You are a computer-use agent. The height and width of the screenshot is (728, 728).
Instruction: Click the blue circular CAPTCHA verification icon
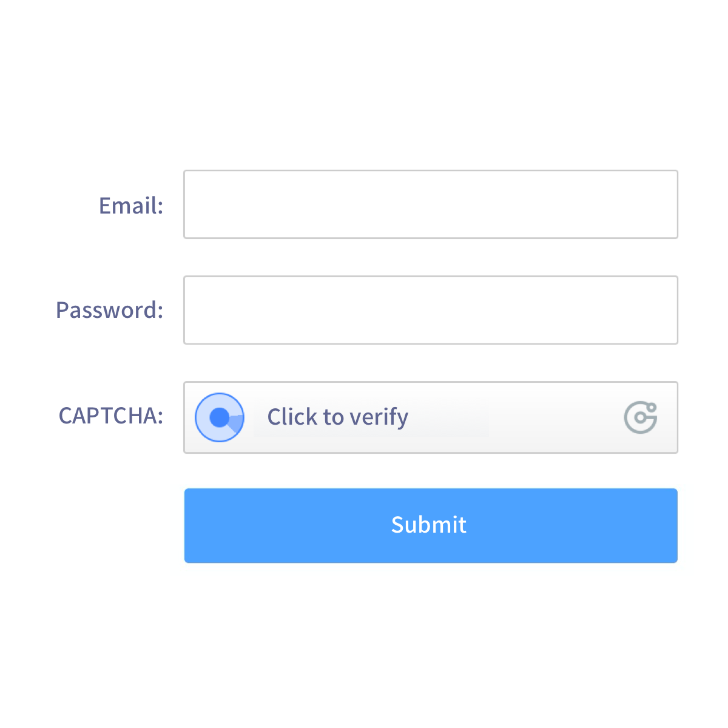(220, 417)
